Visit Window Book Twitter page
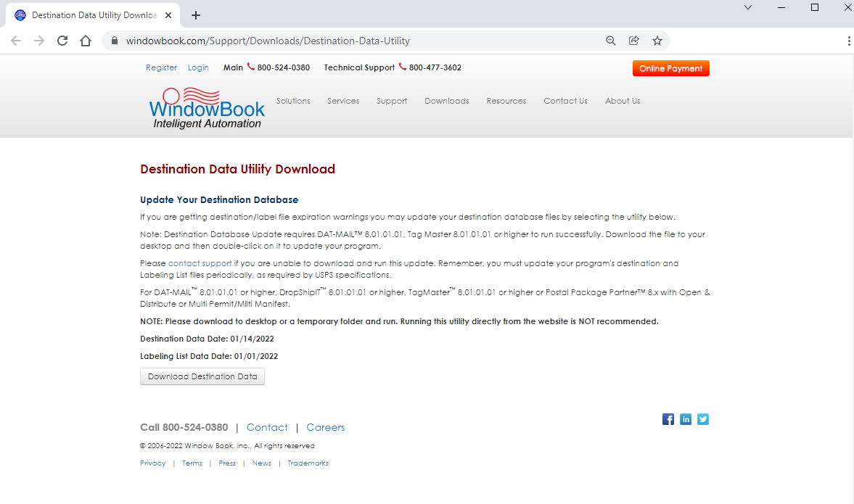Image resolution: width=854 pixels, height=504 pixels. click(x=703, y=419)
